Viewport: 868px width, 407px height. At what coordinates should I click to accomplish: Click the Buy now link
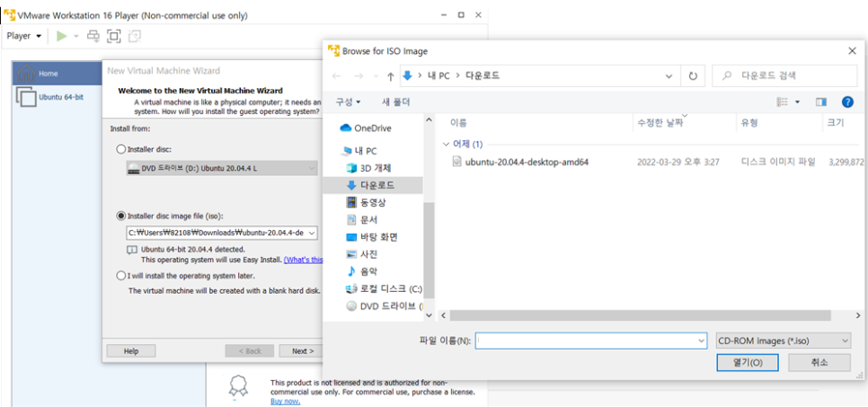[x=286, y=401]
